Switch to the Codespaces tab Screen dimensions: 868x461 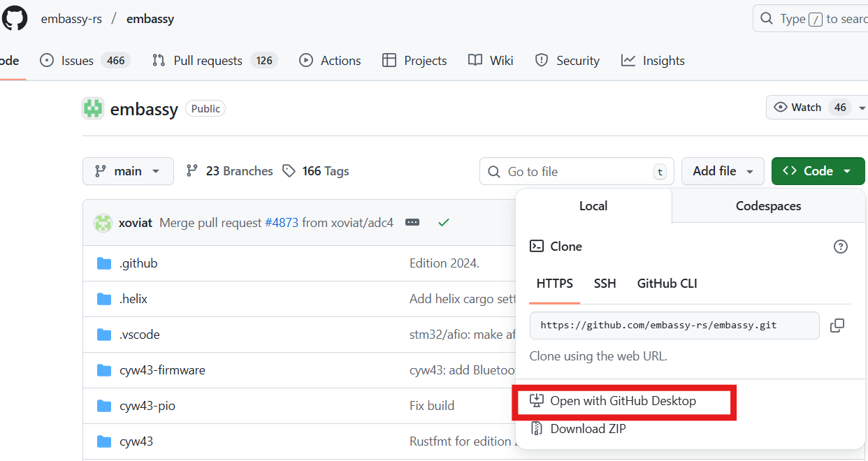pos(768,206)
